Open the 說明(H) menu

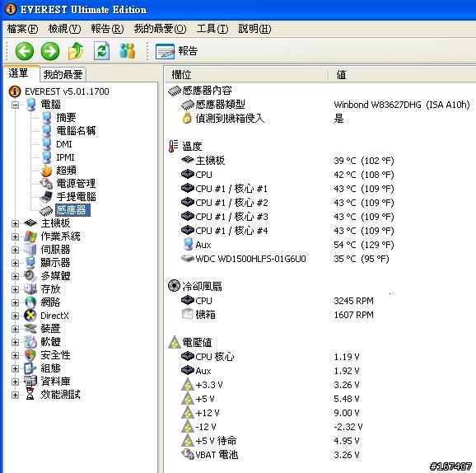[x=254, y=29]
